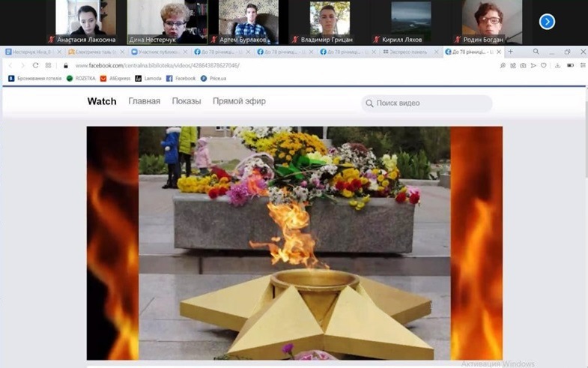This screenshot has height=368, width=588.
Task: Go to the 'Прямой эфир' Watch tab
Action: click(x=239, y=101)
